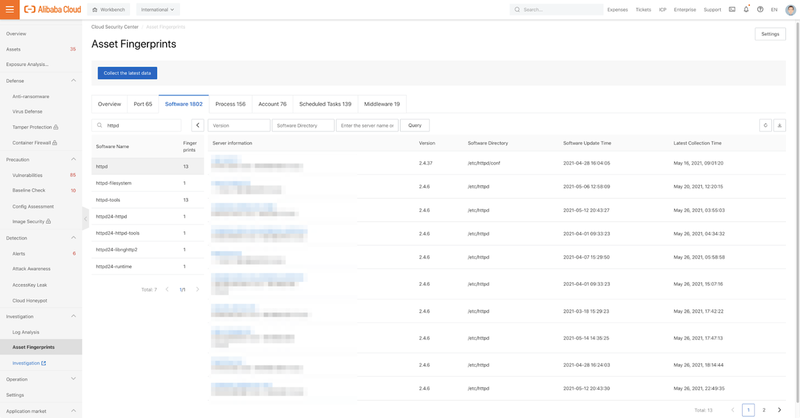Click the help question mark icon

click(x=760, y=9)
